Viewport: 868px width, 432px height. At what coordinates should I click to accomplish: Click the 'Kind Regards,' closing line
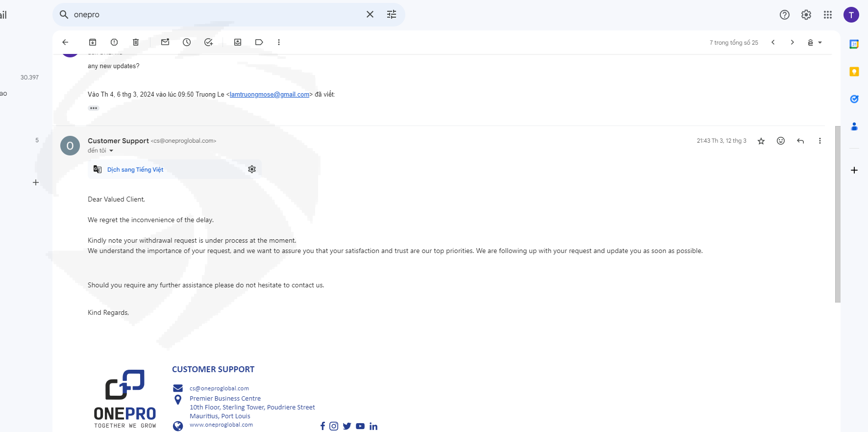click(x=108, y=313)
